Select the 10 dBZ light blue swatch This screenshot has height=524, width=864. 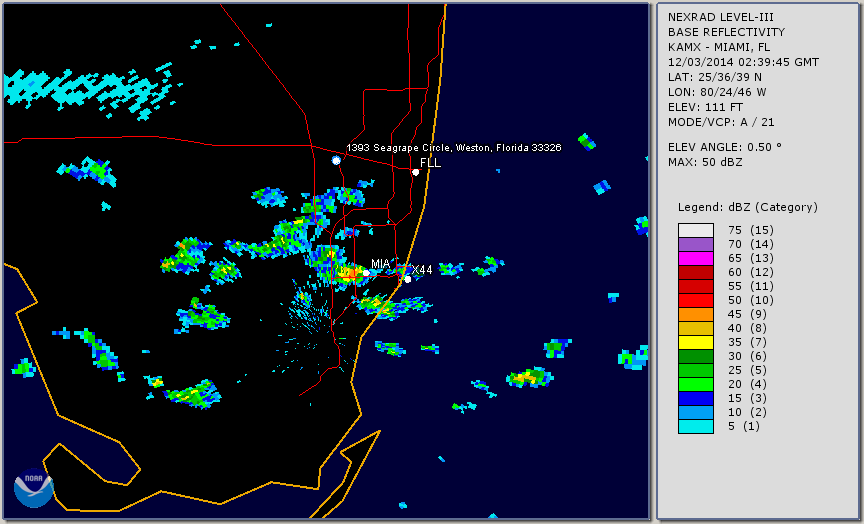click(x=696, y=413)
